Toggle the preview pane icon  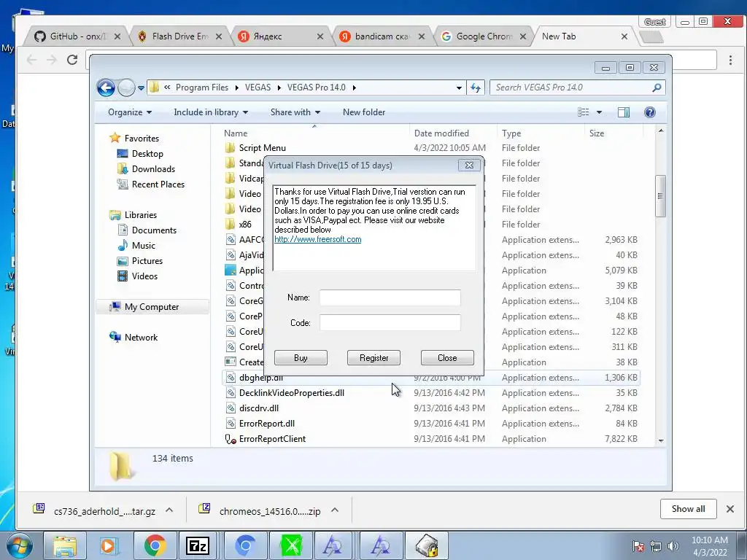point(623,112)
